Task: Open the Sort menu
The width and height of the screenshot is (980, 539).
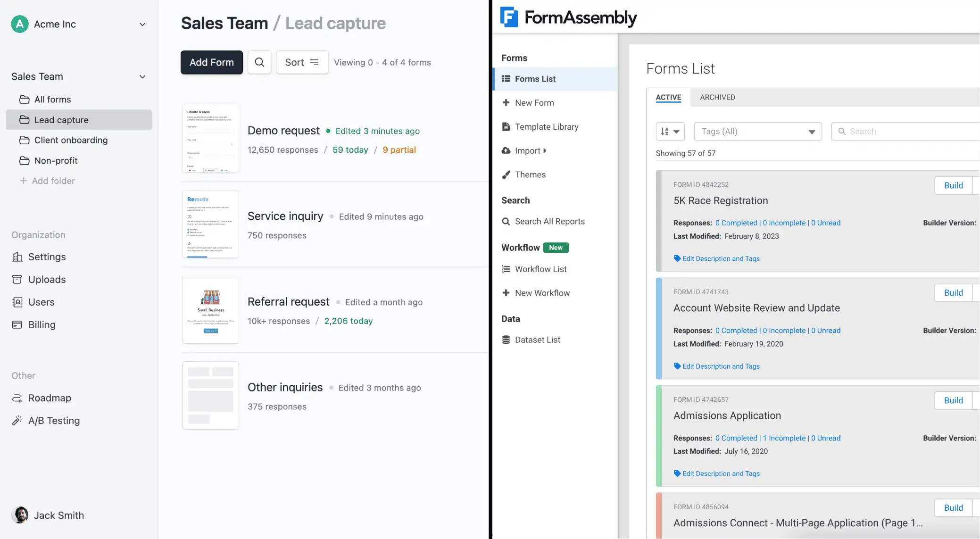Action: click(x=302, y=62)
